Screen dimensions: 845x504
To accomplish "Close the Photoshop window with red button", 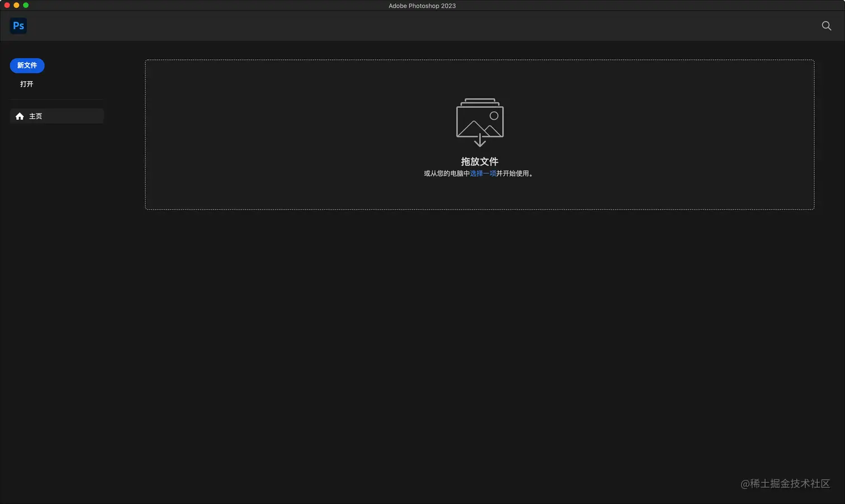I will tap(7, 5).
